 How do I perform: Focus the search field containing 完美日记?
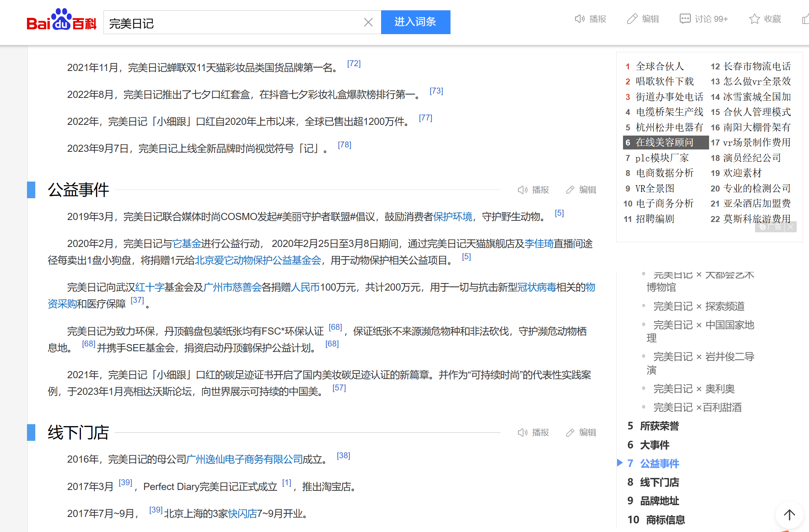(x=234, y=22)
